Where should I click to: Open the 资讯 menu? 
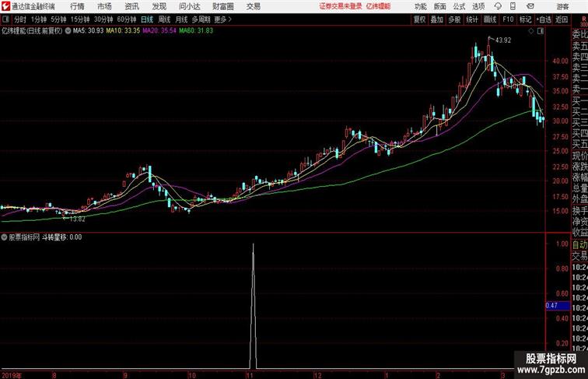(x=131, y=6)
